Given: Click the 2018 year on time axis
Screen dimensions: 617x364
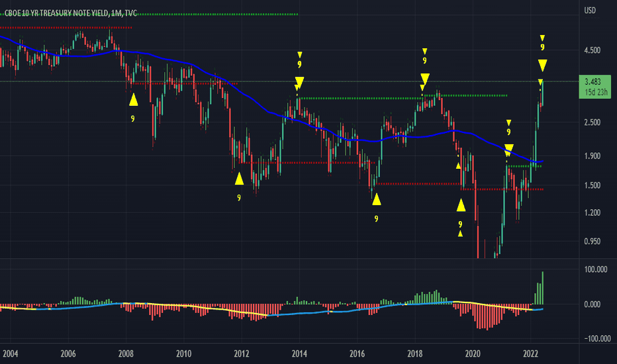Looking at the screenshot, I should tap(415, 354).
